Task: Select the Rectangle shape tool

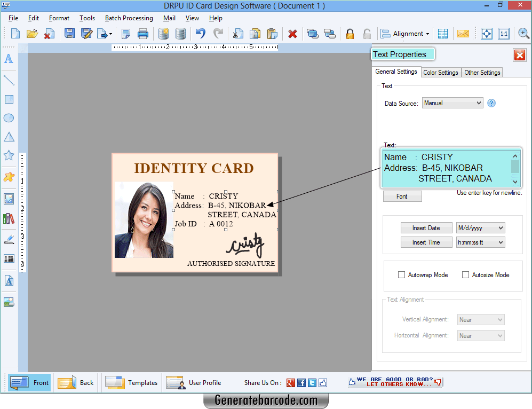Action: point(9,99)
